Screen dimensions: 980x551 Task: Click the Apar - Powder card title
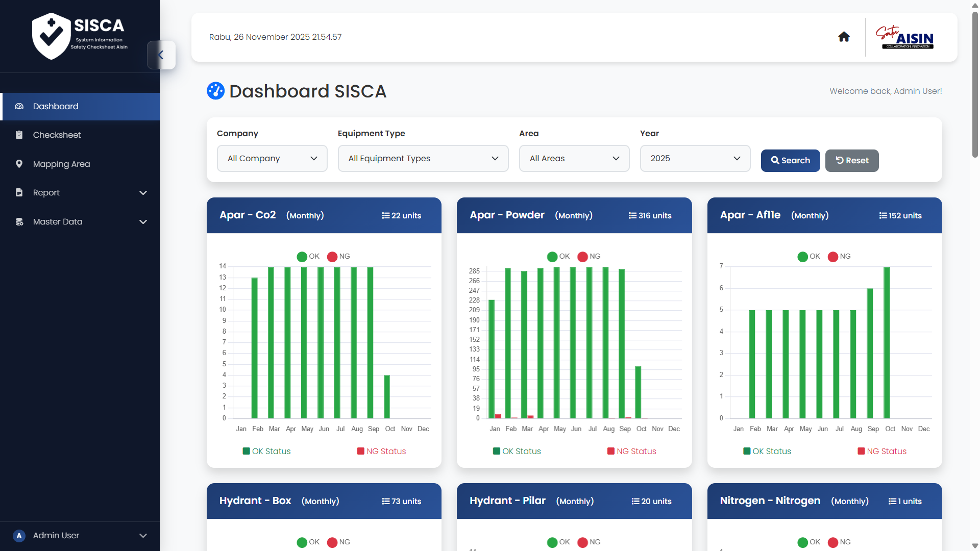point(507,215)
